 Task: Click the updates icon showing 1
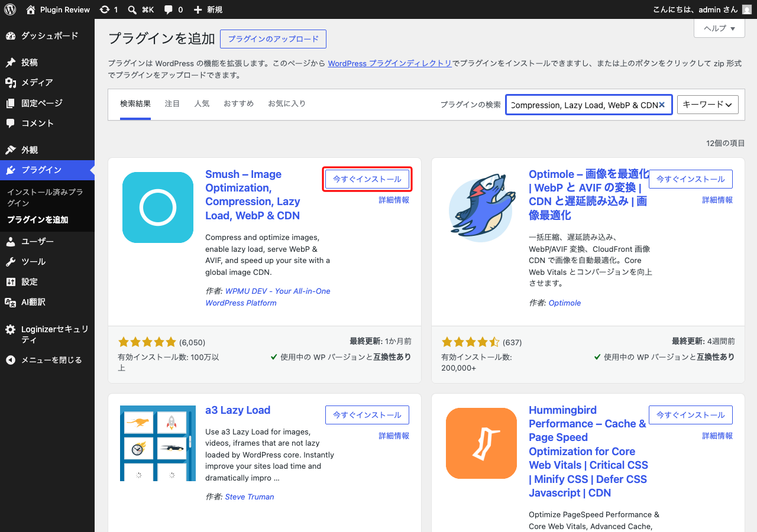coord(105,9)
